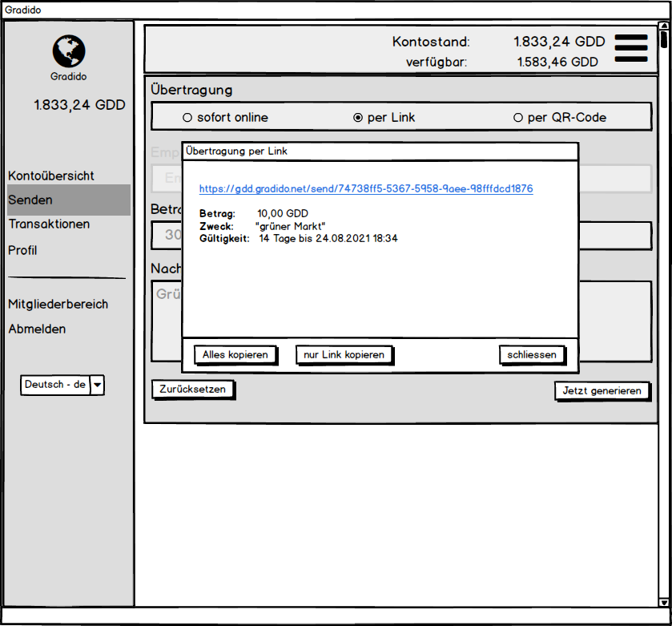672x626 pixels.
Task: Select the 'per Link' radio option
Action: [x=358, y=118]
